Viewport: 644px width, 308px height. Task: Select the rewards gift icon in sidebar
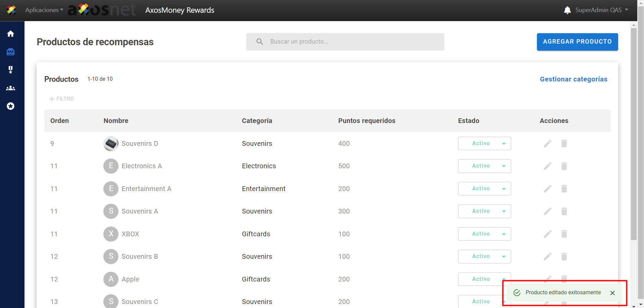pyautogui.click(x=11, y=52)
